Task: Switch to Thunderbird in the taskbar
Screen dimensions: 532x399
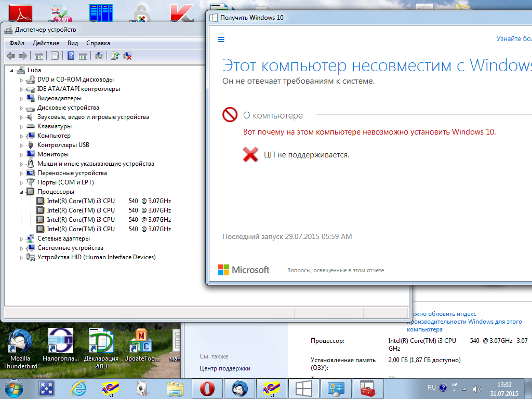Action: [240, 389]
